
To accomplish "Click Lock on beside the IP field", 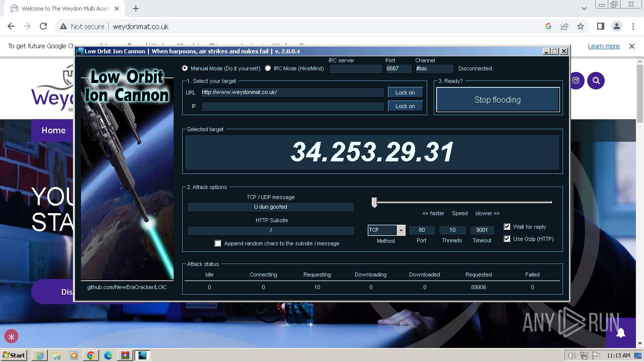I will click(405, 106).
